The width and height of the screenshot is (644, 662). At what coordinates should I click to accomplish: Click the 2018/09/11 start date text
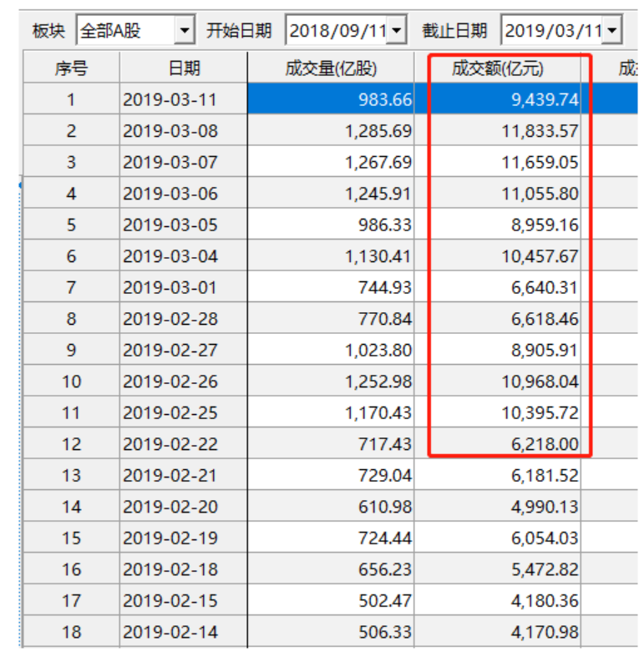[x=337, y=32]
